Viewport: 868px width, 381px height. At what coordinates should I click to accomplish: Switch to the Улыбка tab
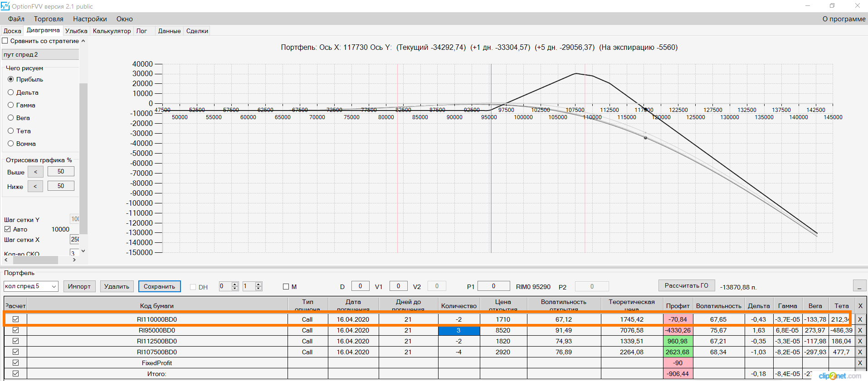[76, 31]
